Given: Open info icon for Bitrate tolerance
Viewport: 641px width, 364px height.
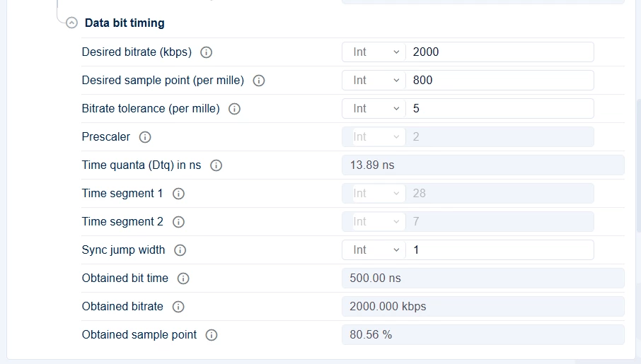Looking at the screenshot, I should point(234,109).
